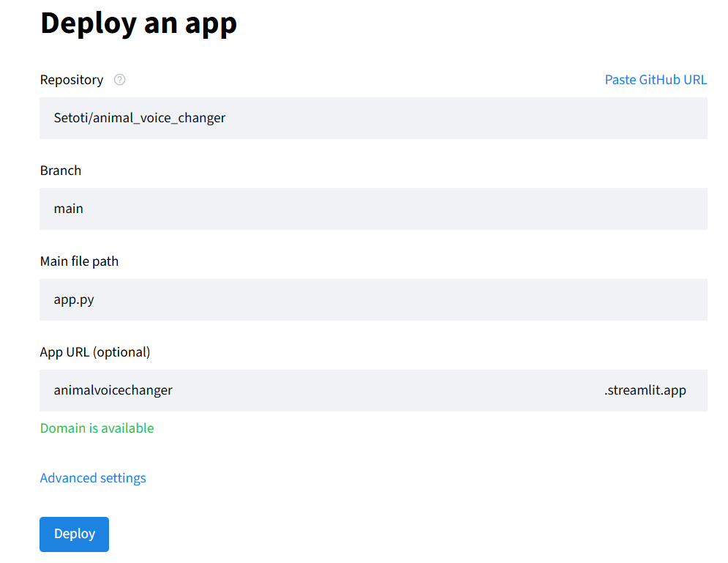The image size is (728, 563).
Task: Click the empty middle of App URL field
Action: pyautogui.click(x=388, y=390)
